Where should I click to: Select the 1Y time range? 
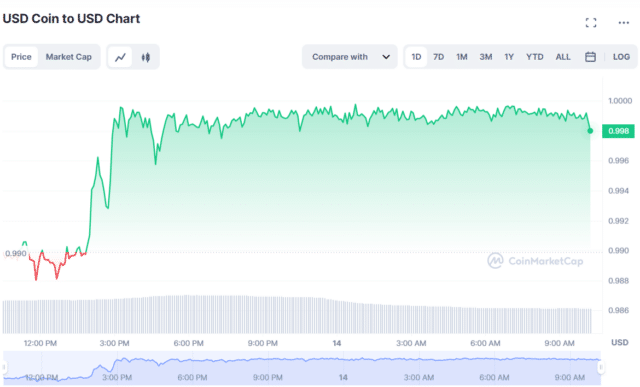[x=509, y=57]
